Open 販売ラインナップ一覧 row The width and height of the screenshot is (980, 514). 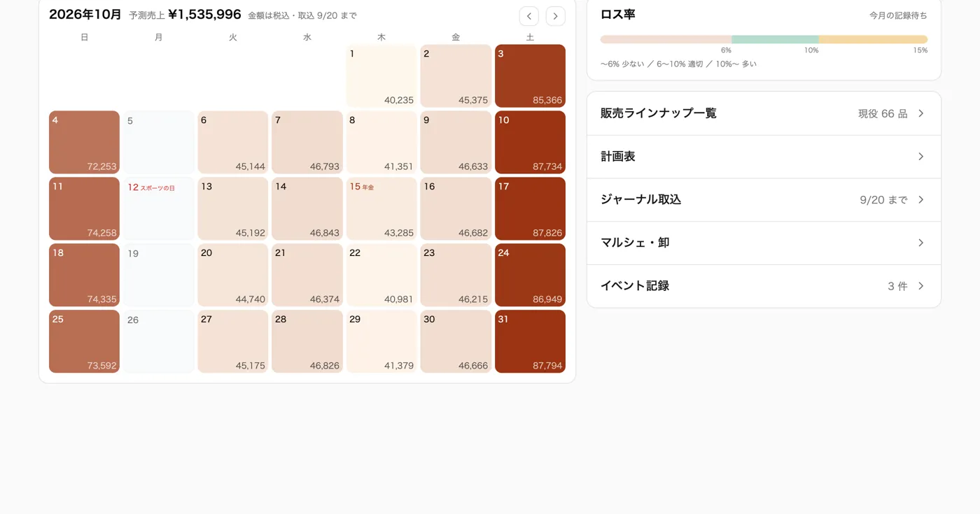[764, 113]
